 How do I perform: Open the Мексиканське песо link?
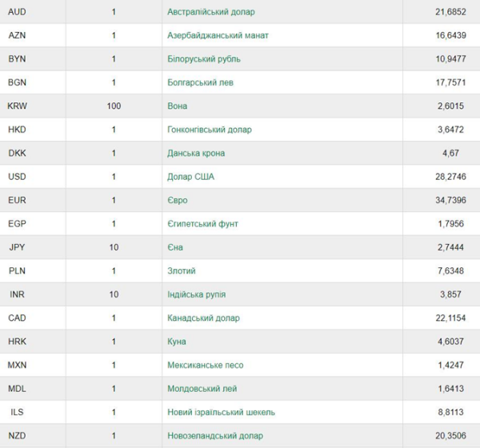point(205,365)
